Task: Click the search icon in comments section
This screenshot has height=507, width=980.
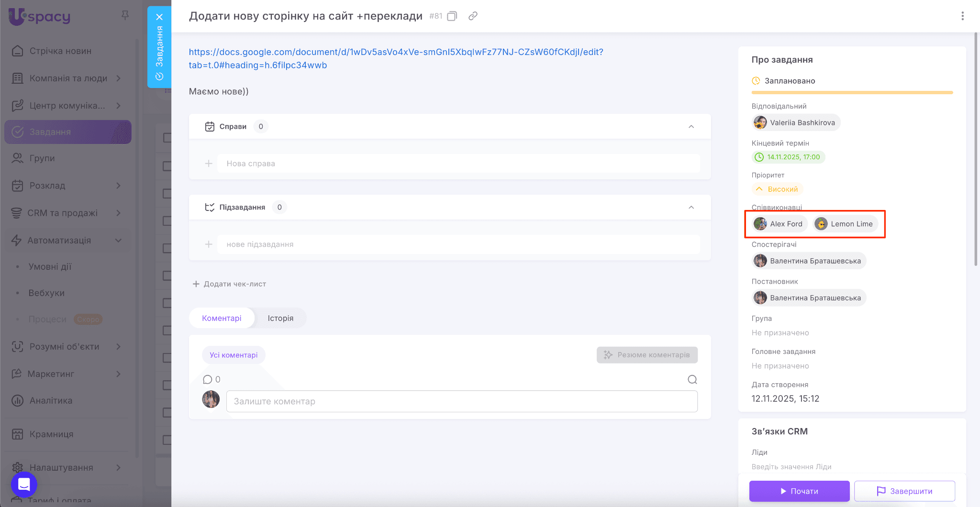Action: [x=692, y=380]
